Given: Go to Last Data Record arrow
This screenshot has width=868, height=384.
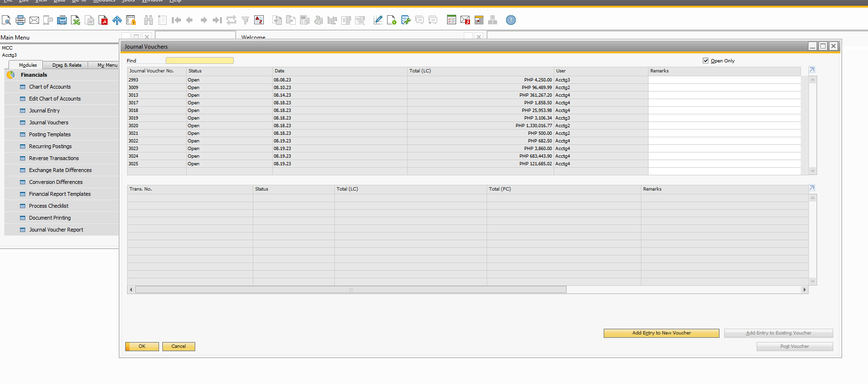Looking at the screenshot, I should pos(218,20).
